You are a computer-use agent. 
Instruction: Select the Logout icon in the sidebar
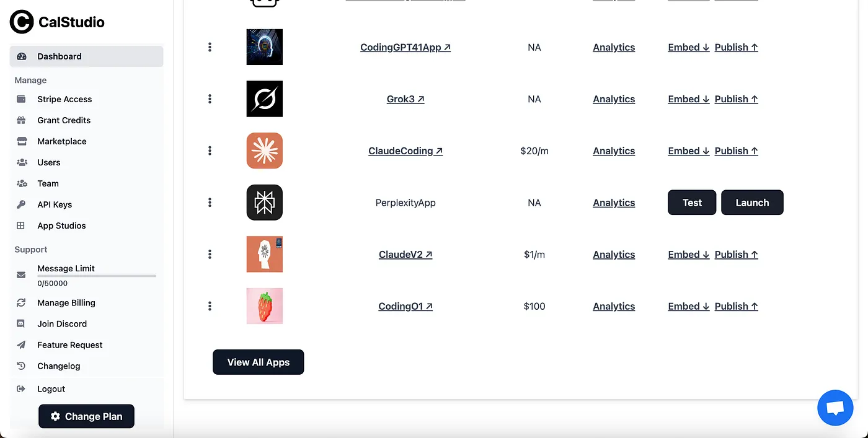22,388
